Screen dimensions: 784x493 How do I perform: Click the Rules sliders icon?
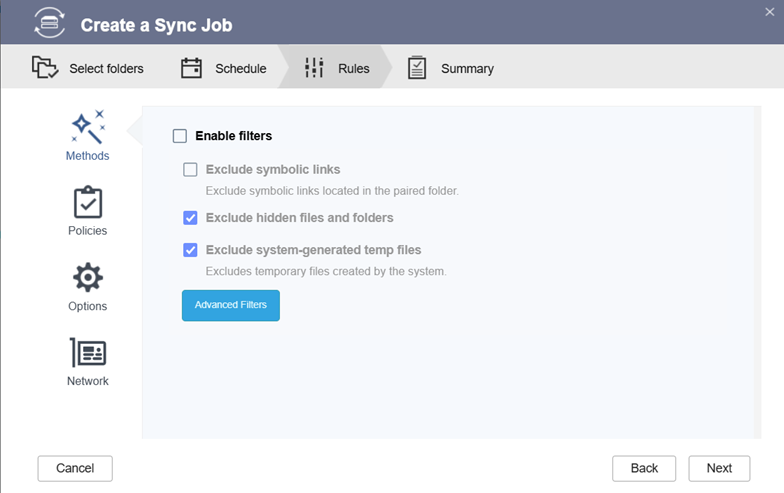tap(314, 68)
